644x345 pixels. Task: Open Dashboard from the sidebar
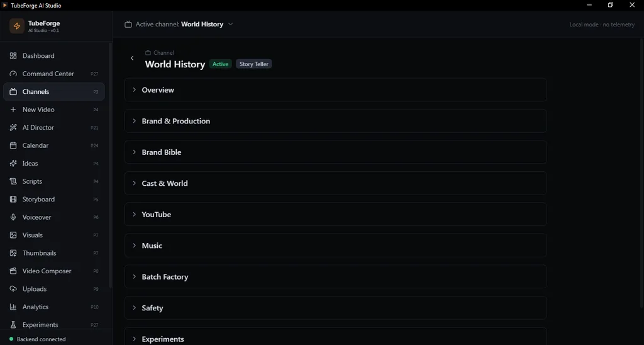pos(54,56)
